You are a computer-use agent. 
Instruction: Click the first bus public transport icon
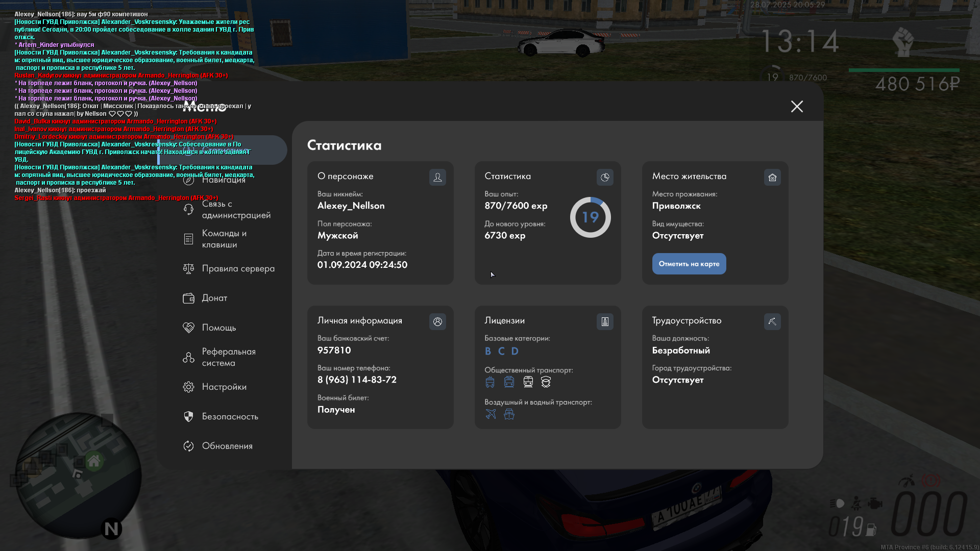coord(490,382)
